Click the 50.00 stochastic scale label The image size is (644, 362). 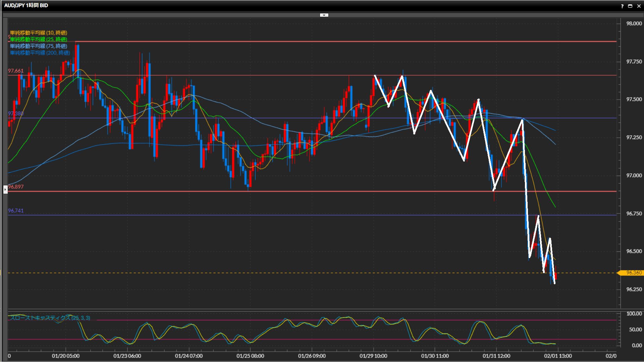[635, 329]
